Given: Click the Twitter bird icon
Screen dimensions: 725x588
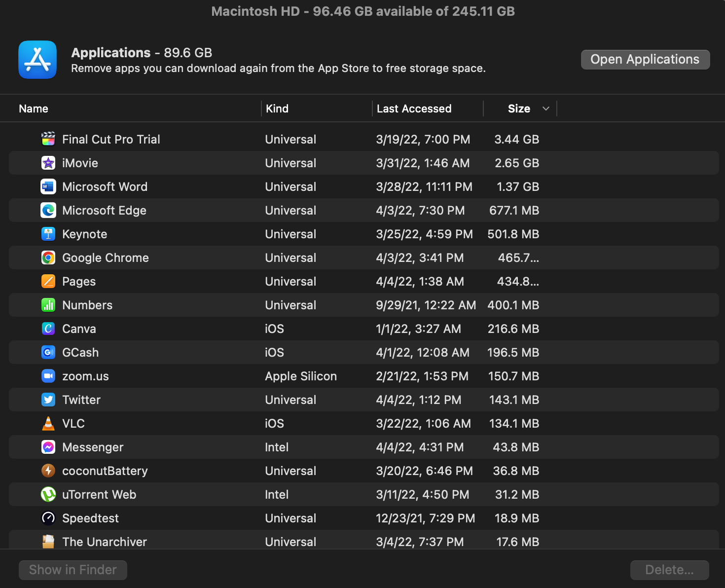Looking at the screenshot, I should click(x=48, y=400).
